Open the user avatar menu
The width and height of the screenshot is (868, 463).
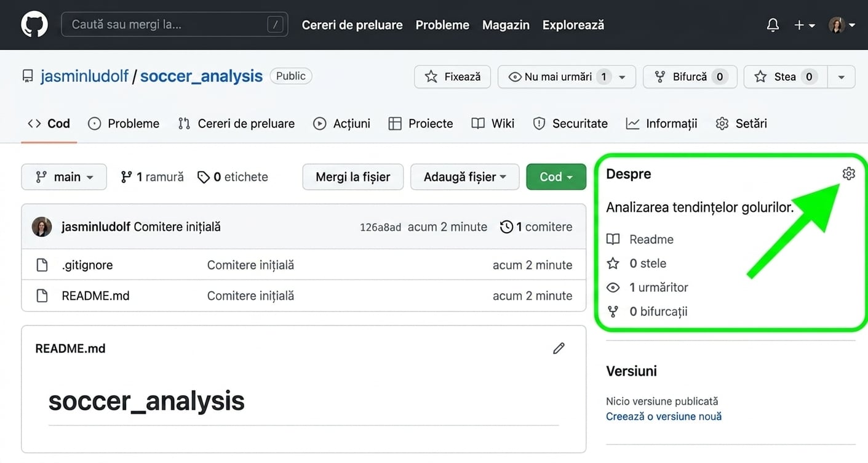(842, 25)
